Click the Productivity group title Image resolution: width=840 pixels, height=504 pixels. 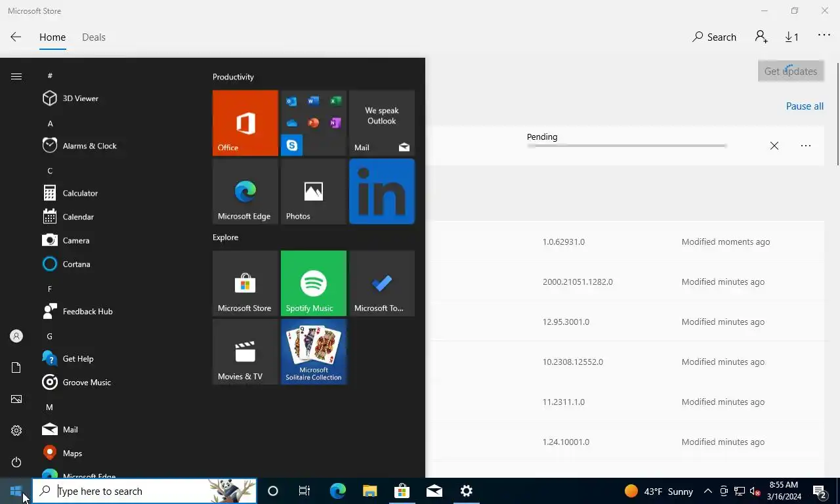pyautogui.click(x=233, y=77)
